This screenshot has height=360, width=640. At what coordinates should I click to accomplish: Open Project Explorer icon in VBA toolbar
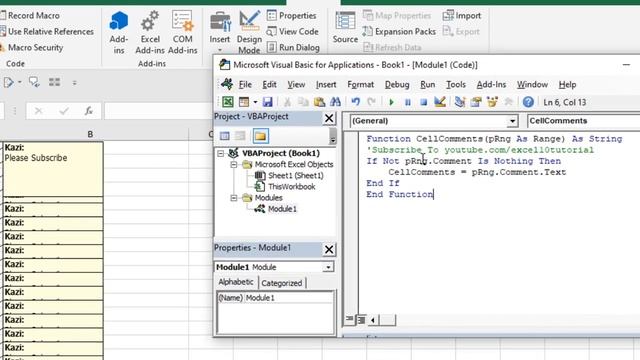[x=460, y=102]
